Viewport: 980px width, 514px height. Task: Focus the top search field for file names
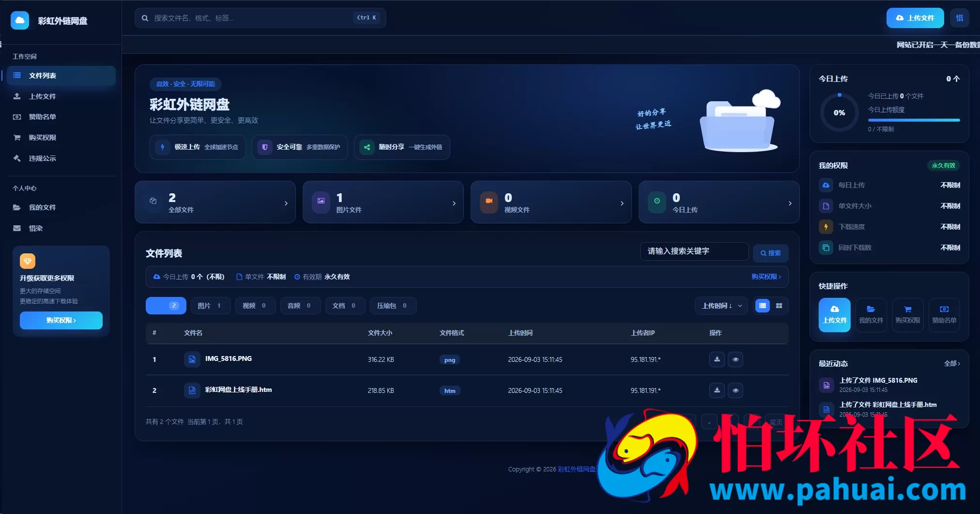(x=260, y=18)
